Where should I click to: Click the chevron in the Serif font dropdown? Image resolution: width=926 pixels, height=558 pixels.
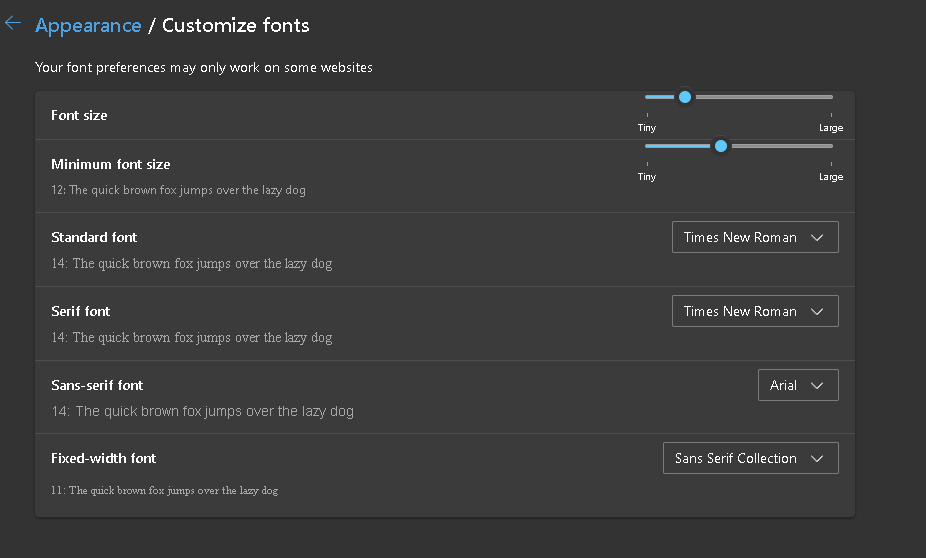(x=817, y=311)
